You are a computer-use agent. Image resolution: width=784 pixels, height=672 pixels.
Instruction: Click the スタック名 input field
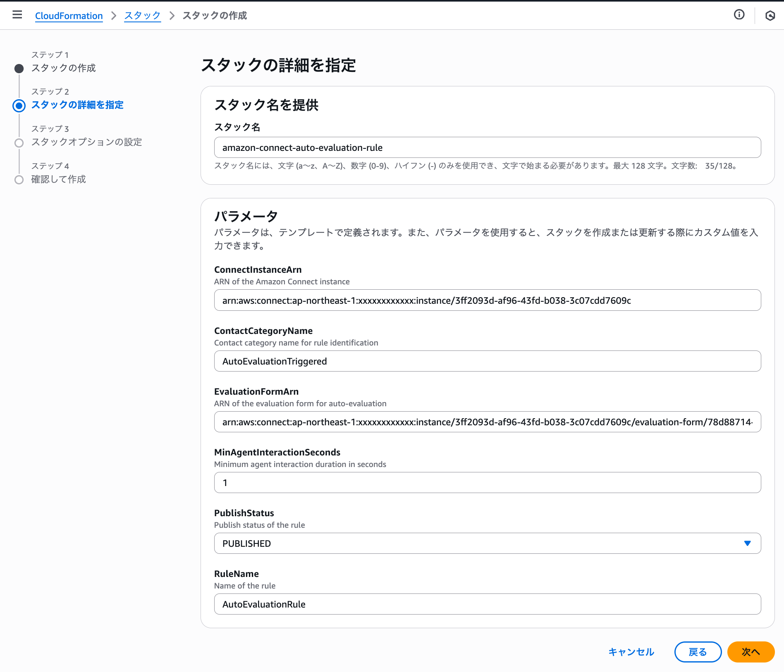click(488, 148)
